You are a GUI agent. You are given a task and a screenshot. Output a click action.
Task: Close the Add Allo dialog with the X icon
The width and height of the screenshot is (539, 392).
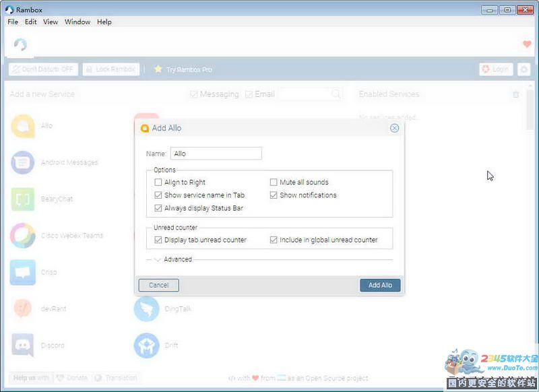pos(394,128)
